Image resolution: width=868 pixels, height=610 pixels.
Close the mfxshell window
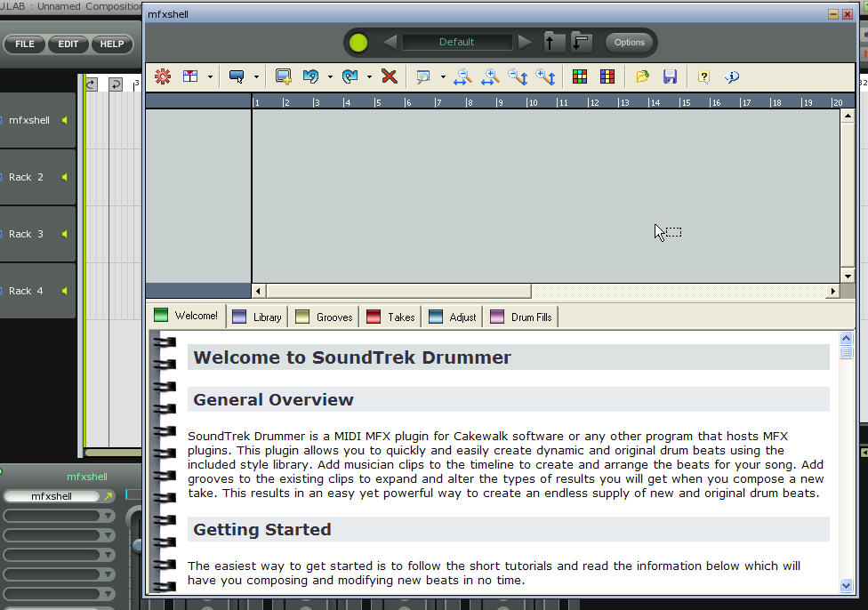tap(848, 14)
